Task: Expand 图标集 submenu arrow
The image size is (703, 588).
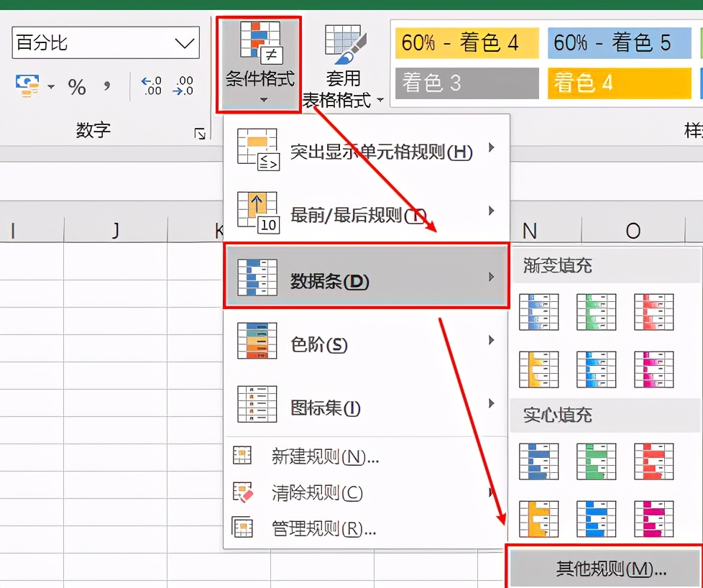Action: [x=492, y=403]
